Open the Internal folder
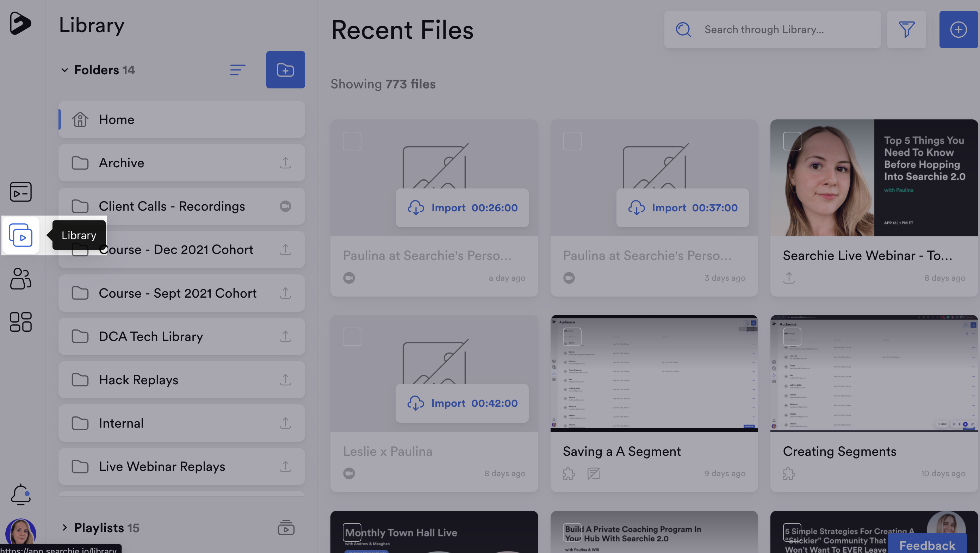This screenshot has width=980, height=553. click(x=181, y=423)
